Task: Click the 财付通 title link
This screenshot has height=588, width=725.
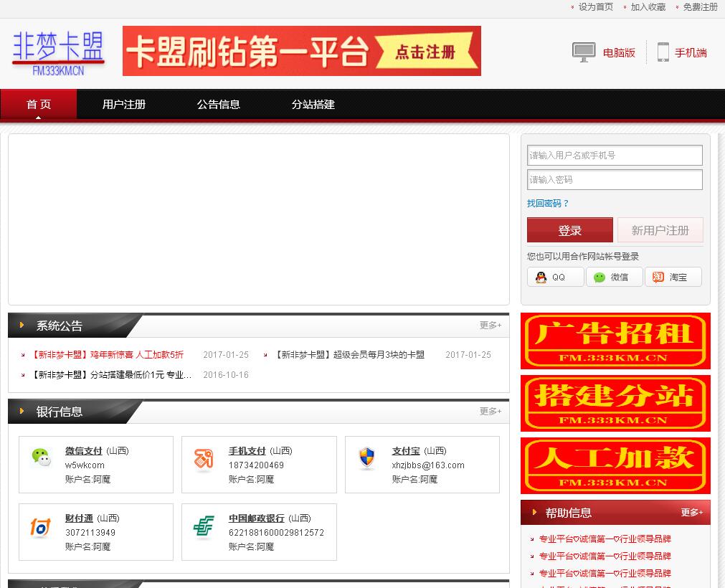Action: 79,518
